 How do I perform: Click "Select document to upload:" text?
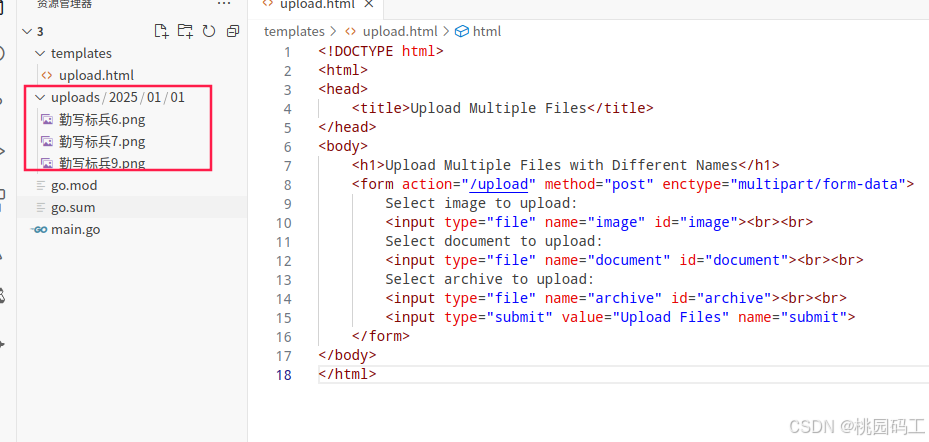pos(494,241)
